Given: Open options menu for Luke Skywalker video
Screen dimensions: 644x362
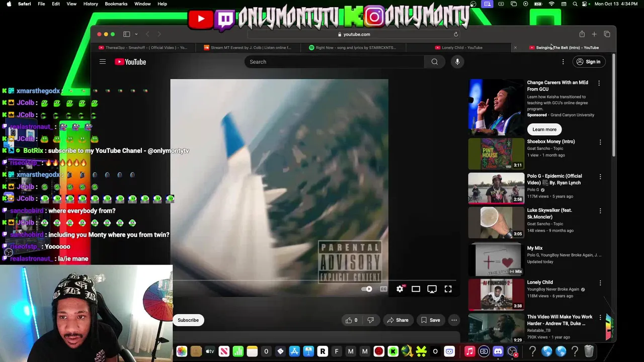Looking at the screenshot, I should click(x=600, y=211).
